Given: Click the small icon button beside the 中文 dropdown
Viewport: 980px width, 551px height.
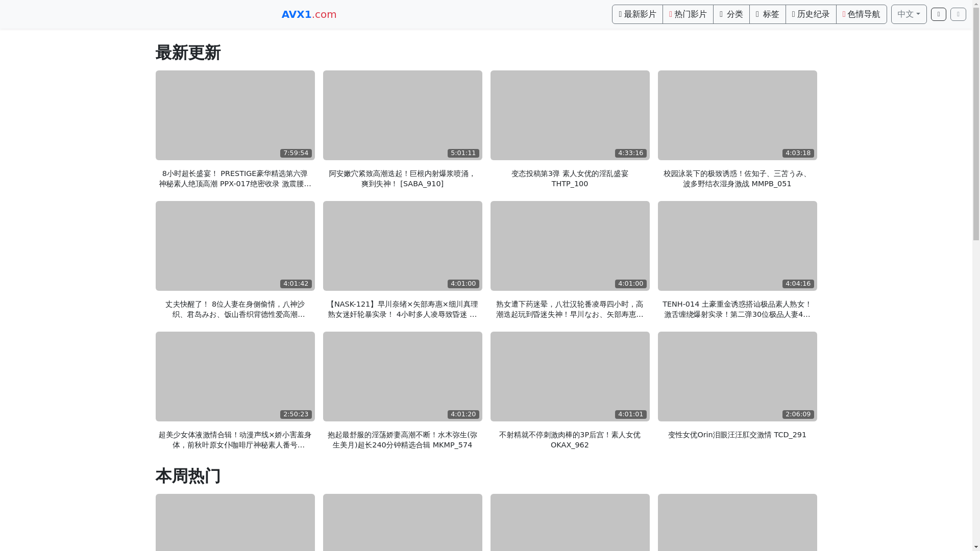Looking at the screenshot, I should pos(938,14).
